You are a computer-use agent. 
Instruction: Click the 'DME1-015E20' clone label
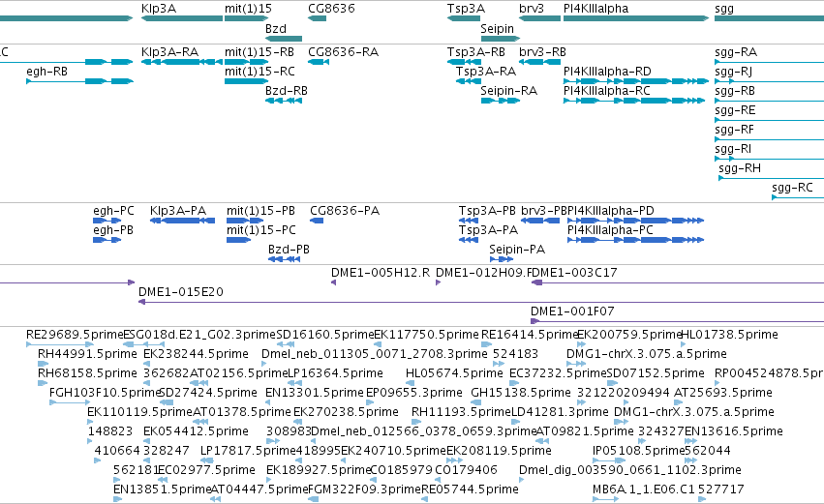(181, 292)
